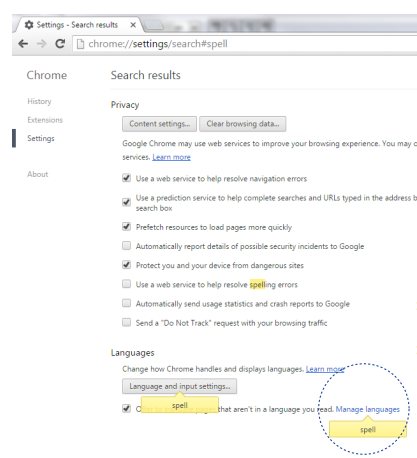The height and width of the screenshot is (458, 417).
Task: Click the Manage languages link
Action: pos(368,409)
